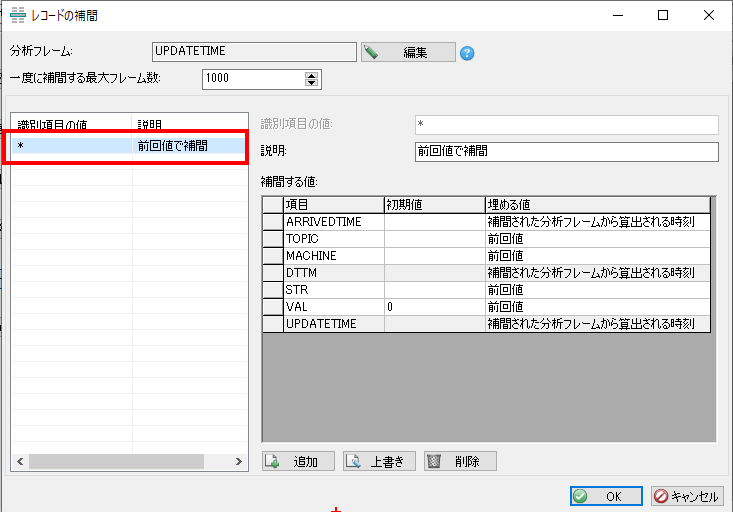Click the 埋める値 column header

point(597,205)
